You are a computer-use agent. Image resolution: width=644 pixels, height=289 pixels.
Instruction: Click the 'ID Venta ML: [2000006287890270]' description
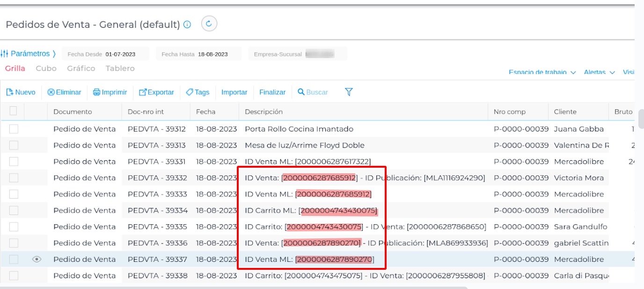coord(309,259)
